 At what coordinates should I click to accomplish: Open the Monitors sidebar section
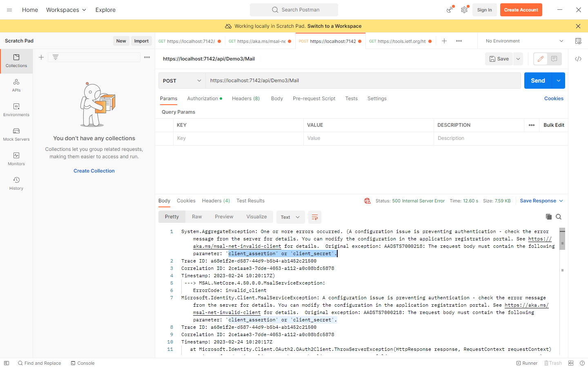pos(16,159)
